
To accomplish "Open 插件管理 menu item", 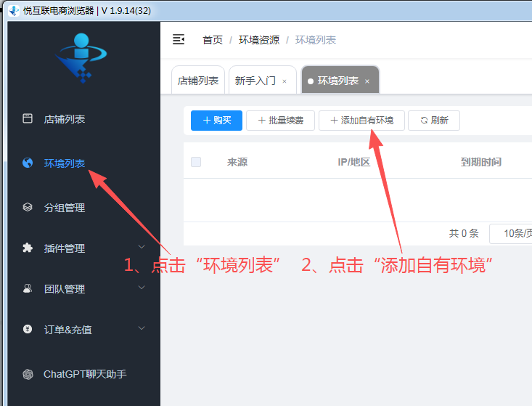I will click(65, 248).
